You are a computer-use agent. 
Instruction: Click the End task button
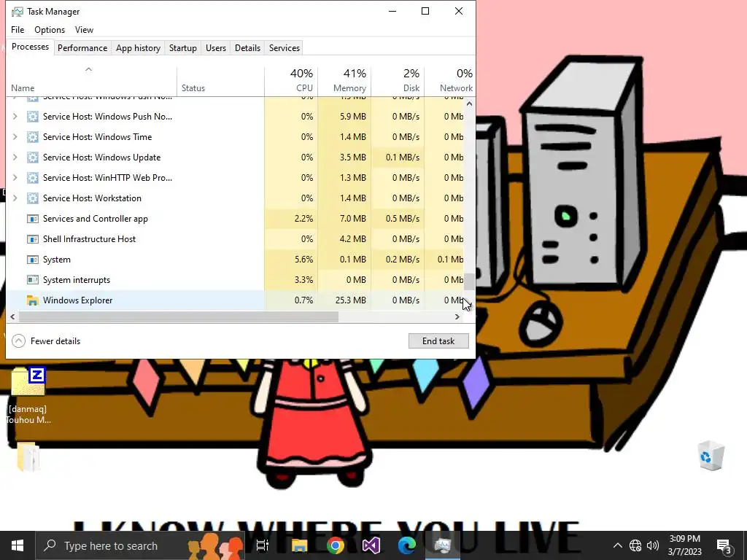438,341
